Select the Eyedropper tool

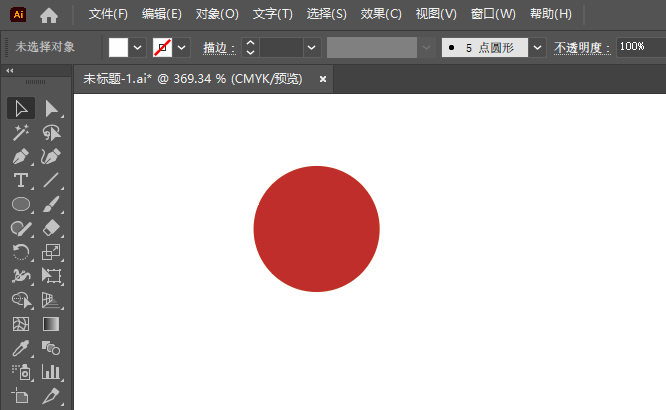[x=21, y=348]
